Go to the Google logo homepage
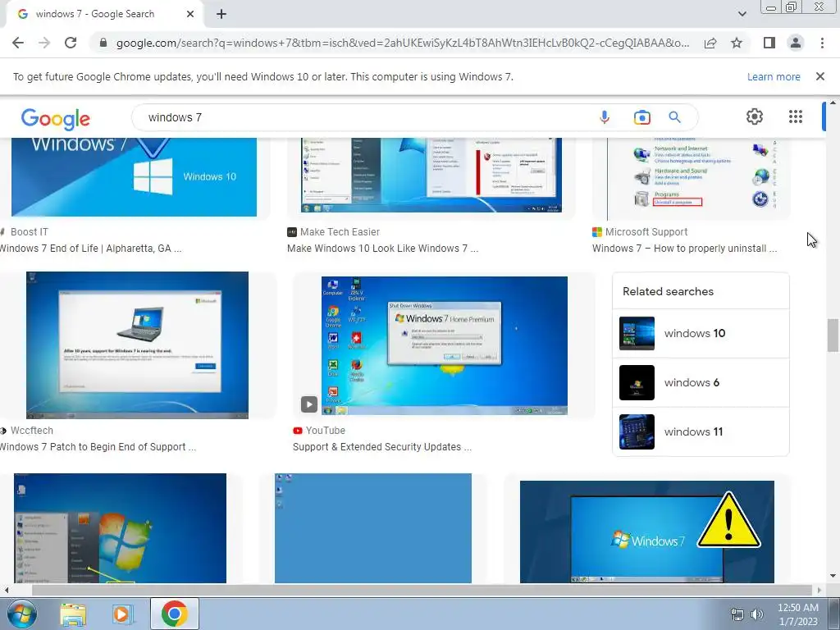This screenshot has height=630, width=840. point(56,119)
